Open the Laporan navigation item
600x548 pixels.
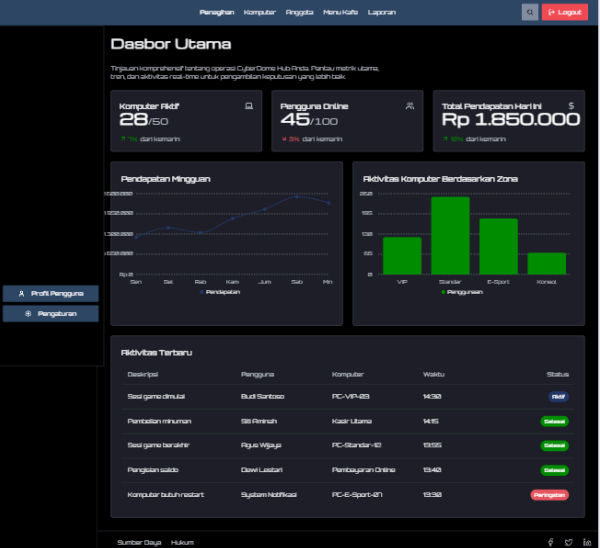[x=381, y=12]
